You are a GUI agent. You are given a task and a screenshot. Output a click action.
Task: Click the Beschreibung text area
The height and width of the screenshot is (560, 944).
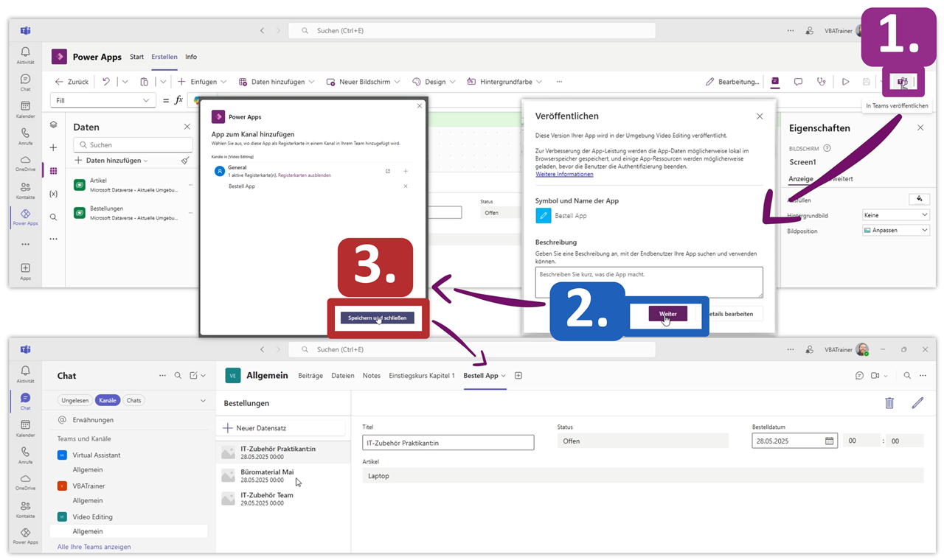click(x=649, y=282)
